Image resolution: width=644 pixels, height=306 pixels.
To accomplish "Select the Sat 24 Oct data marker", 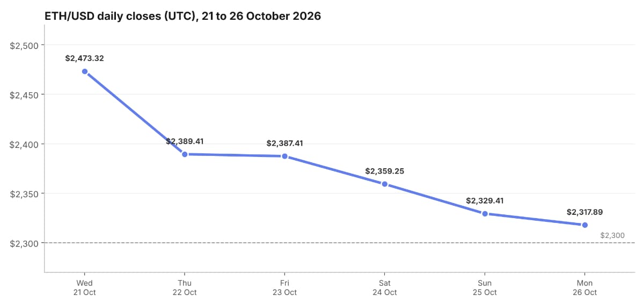I will tap(385, 184).
